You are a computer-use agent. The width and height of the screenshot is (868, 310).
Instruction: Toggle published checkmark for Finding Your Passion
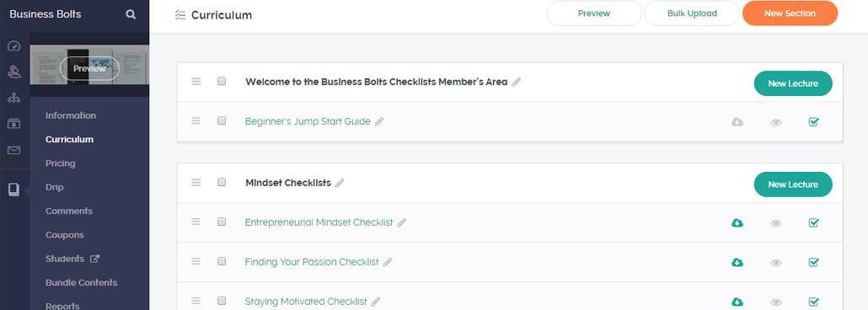click(x=814, y=262)
